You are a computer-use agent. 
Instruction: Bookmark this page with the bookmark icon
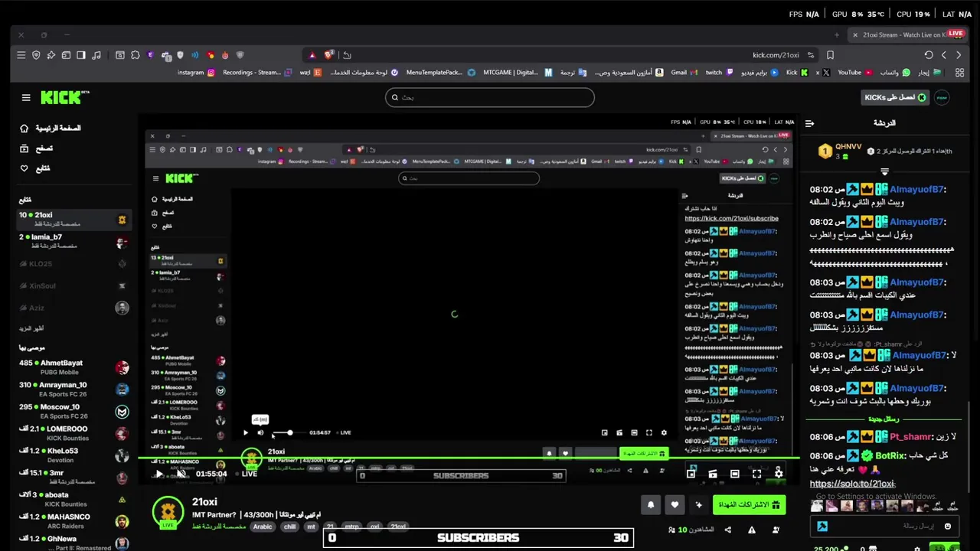tap(830, 55)
